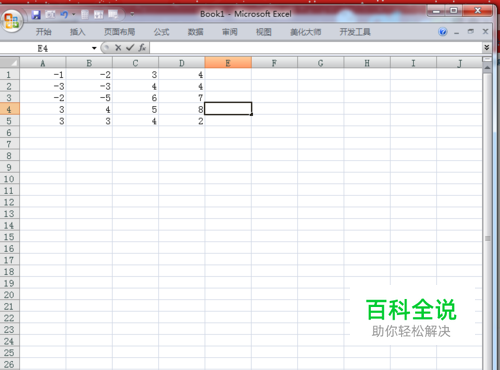Image resolution: width=500 pixels, height=370 pixels.
Task: Click the formula bar Enter checkmark
Action: [x=130, y=48]
